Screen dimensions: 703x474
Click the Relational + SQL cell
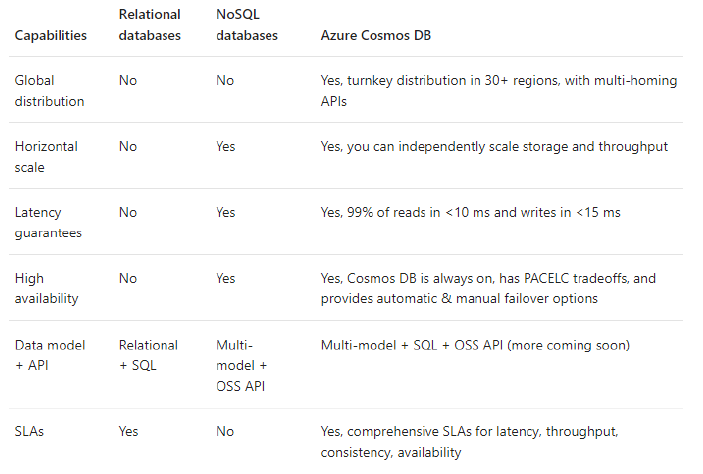pos(148,354)
